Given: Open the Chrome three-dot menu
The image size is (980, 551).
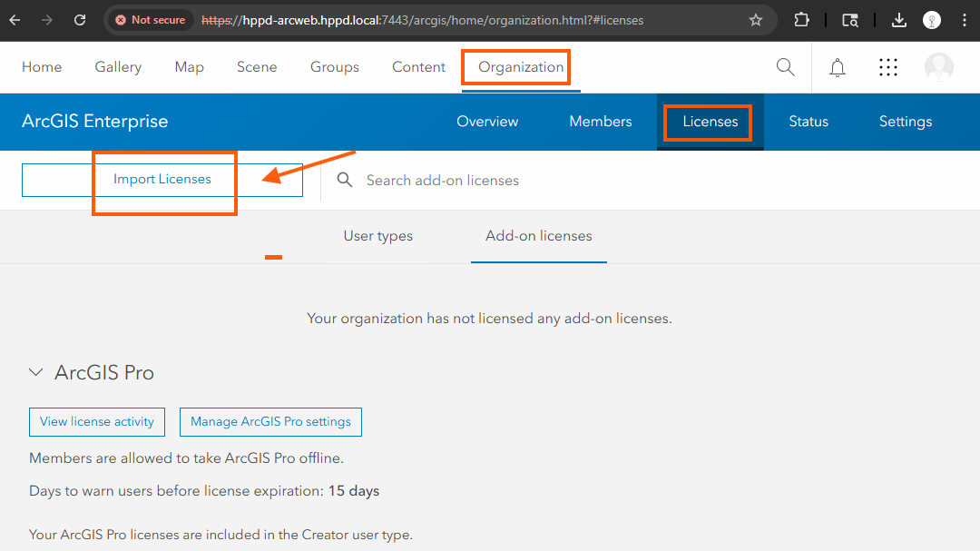Looking at the screenshot, I should tap(964, 20).
